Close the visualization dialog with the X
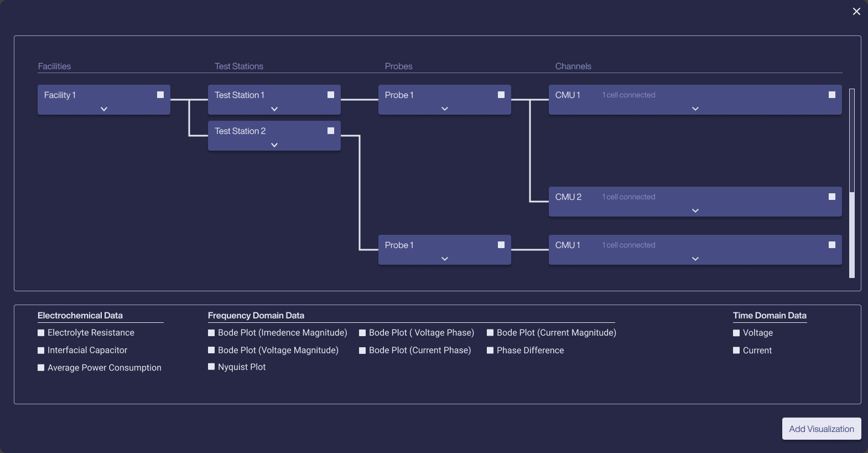 point(856,12)
